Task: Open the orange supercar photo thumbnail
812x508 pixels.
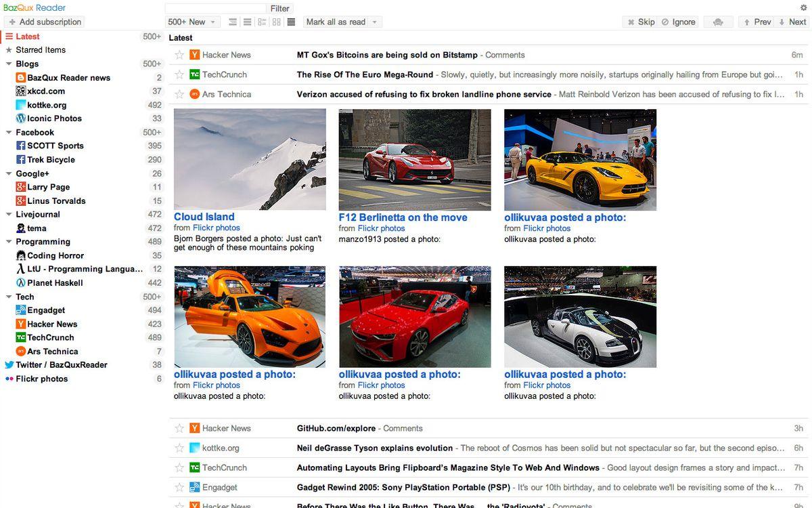Action: coord(250,316)
